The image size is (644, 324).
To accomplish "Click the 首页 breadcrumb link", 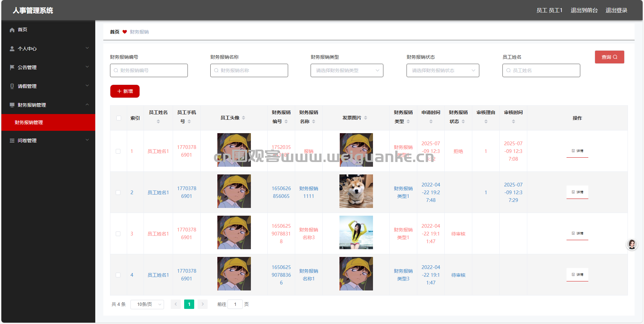I will (x=115, y=32).
